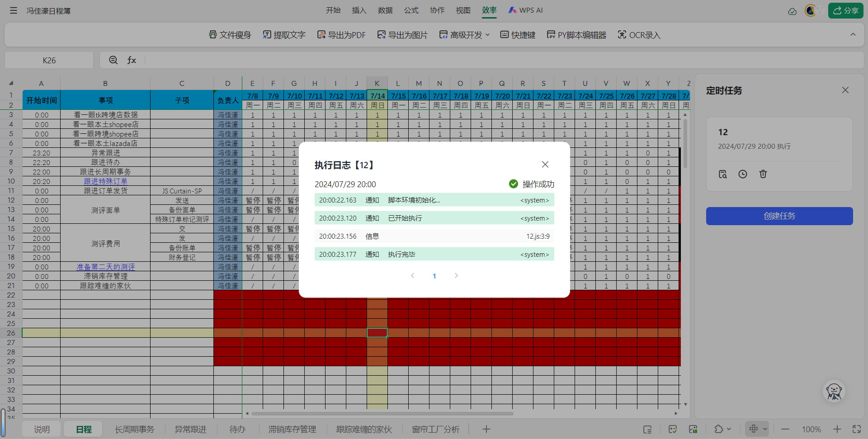Image resolution: width=868 pixels, height=439 pixels.
Task: Close the 定时任务 side panel
Action: (845, 90)
